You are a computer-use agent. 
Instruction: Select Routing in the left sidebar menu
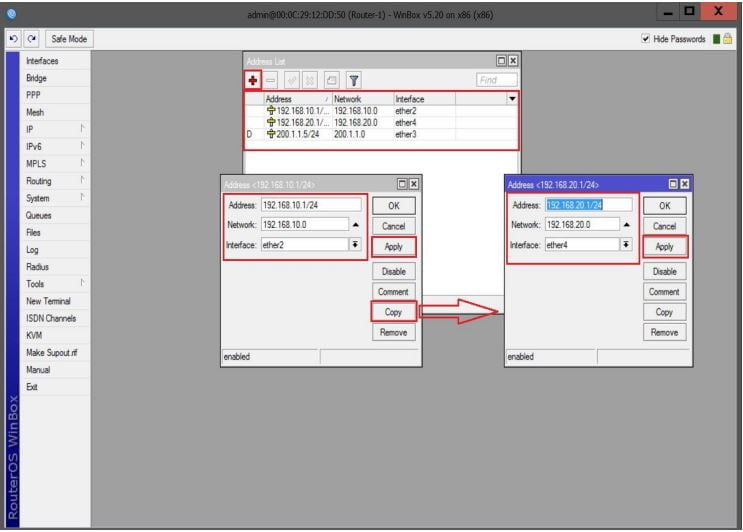39,181
